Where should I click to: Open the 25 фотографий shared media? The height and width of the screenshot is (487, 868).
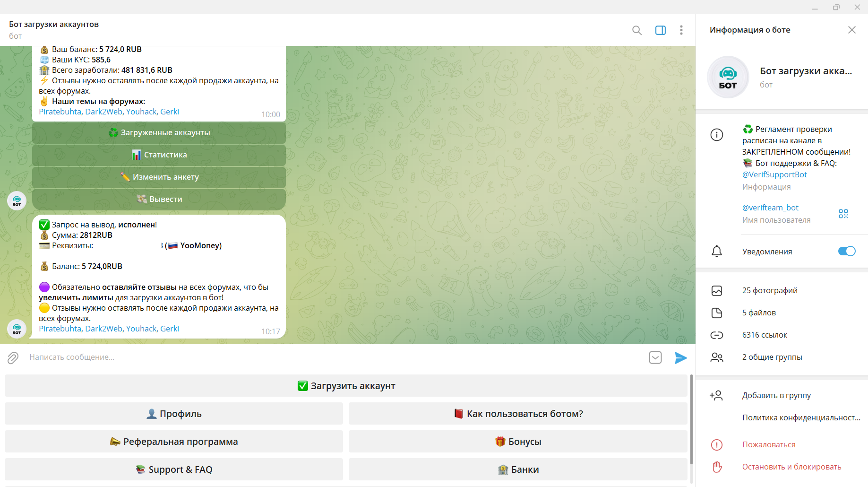point(769,290)
